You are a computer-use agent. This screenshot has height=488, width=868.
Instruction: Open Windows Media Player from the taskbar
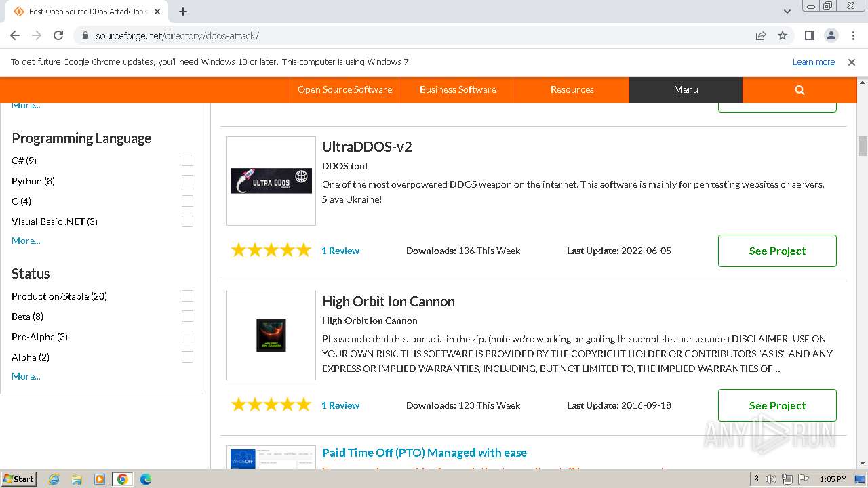(x=100, y=479)
